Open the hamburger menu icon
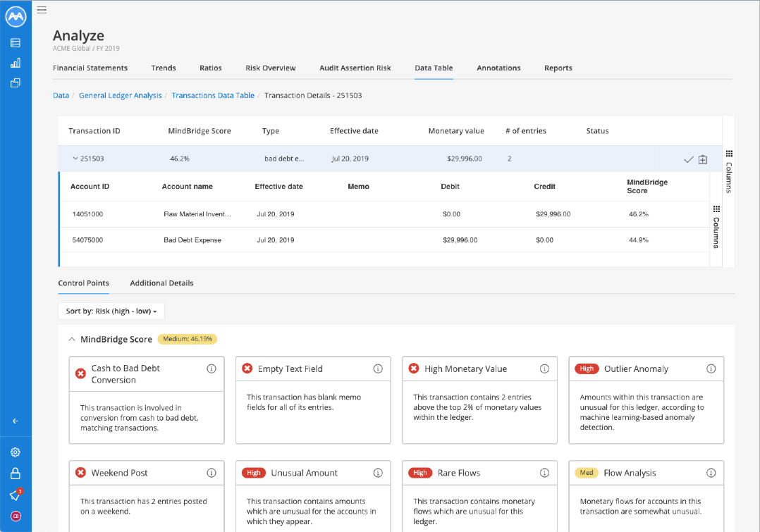 click(x=42, y=10)
